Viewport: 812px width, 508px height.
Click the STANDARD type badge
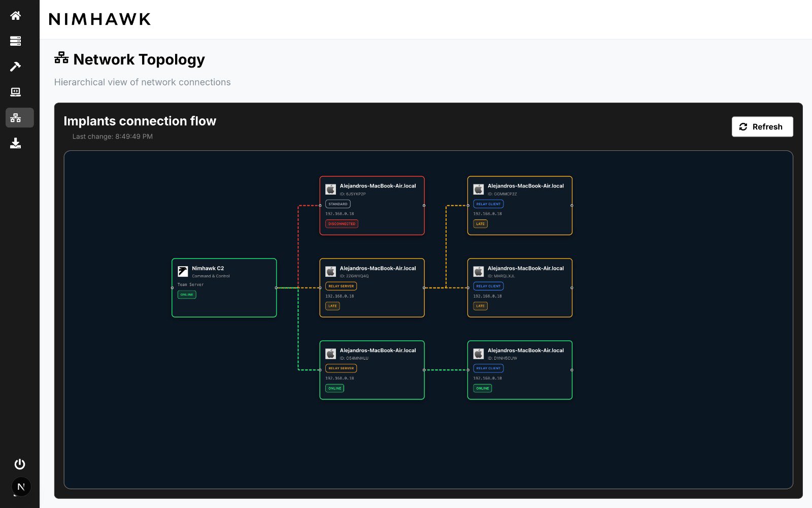pyautogui.click(x=338, y=204)
